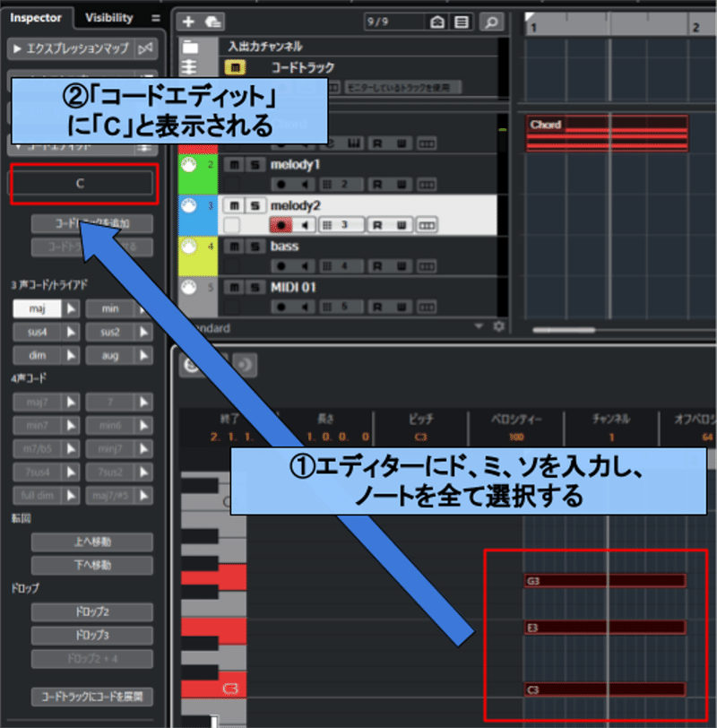
Task: Select the maj triad chord button
Action: coord(37,308)
